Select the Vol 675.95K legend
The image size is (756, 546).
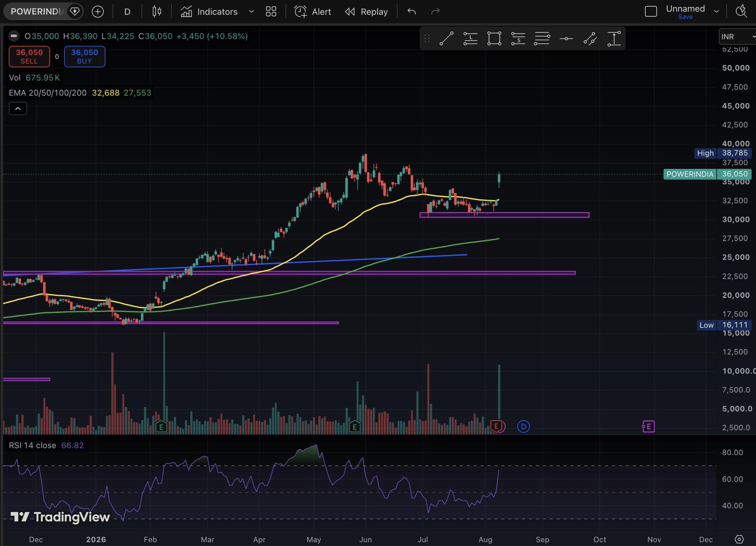point(34,78)
